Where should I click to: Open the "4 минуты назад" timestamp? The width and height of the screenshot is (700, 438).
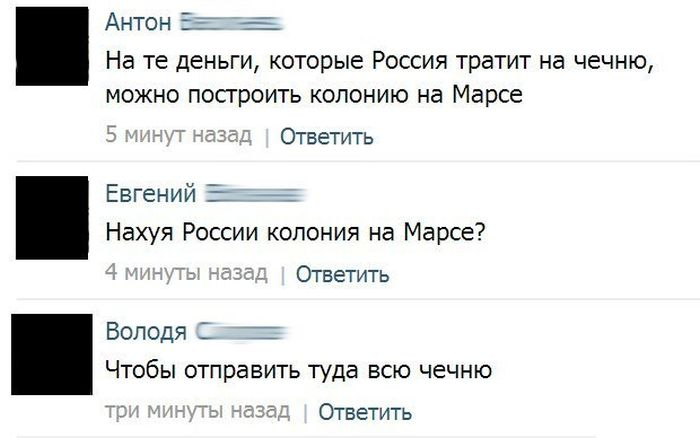[x=186, y=273]
